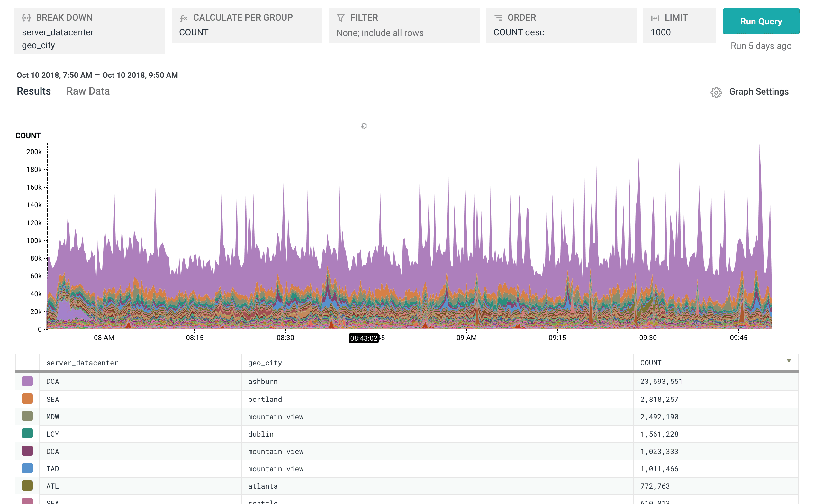
Task: Click the DCA ashburn color swatch icon
Action: pos(27,381)
